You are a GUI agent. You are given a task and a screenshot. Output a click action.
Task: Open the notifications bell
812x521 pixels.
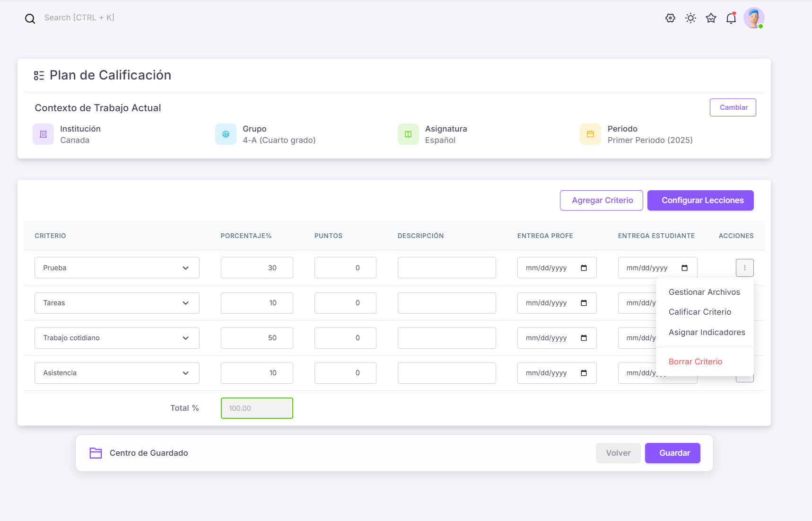click(731, 18)
